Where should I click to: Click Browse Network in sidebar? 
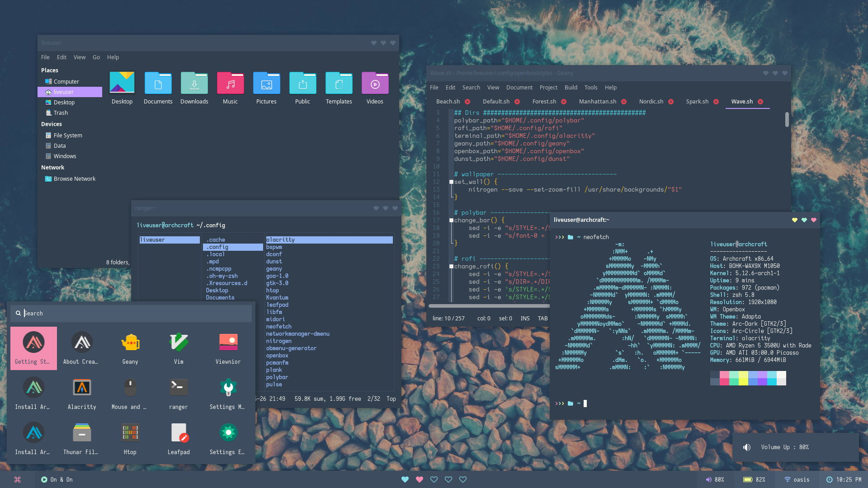click(70, 179)
